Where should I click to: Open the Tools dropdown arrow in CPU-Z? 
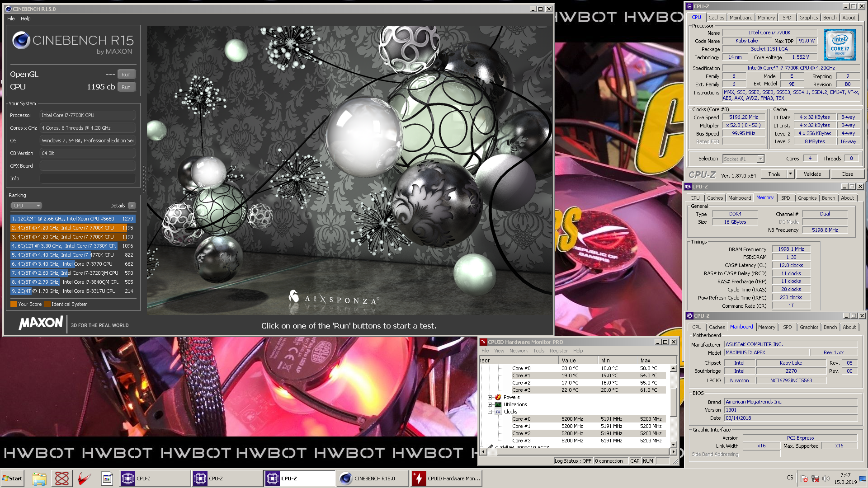click(x=790, y=174)
